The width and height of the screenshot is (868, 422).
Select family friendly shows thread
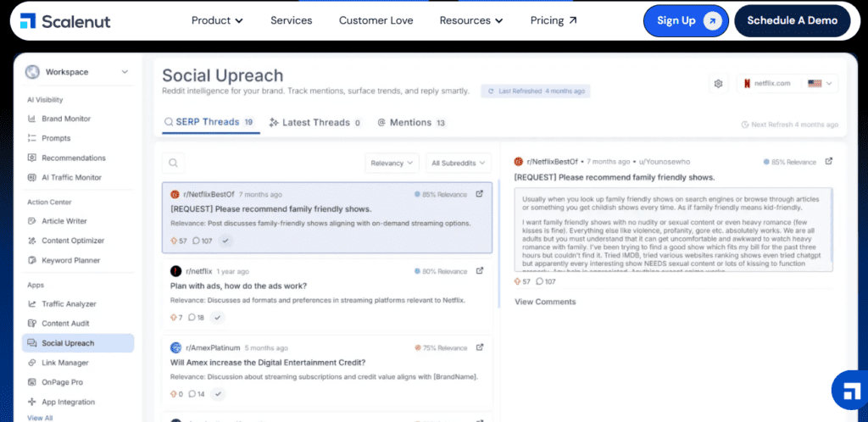coord(326,218)
